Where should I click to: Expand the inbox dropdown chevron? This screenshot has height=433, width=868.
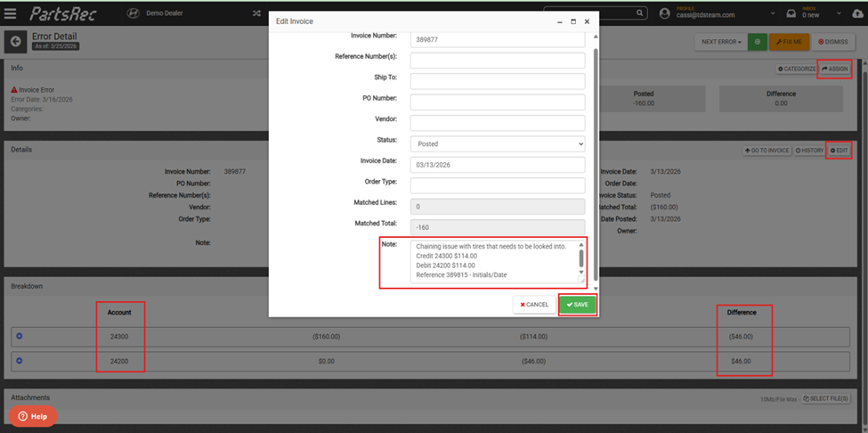(840, 13)
